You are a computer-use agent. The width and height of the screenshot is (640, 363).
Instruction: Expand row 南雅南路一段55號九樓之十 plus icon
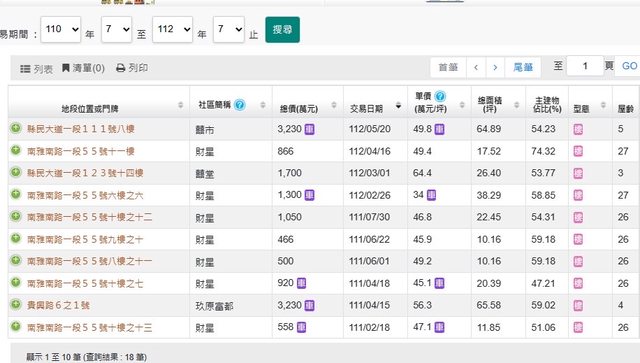click(16, 238)
